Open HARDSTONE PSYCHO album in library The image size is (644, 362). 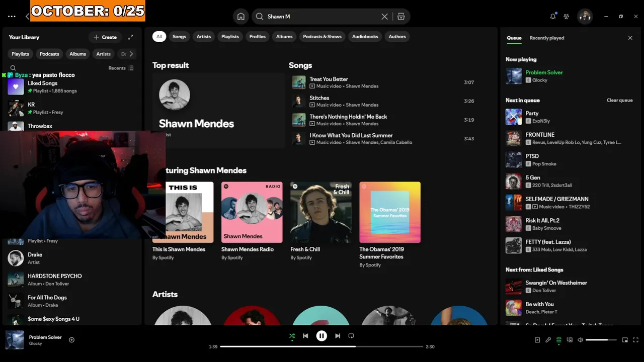pyautogui.click(x=72, y=280)
